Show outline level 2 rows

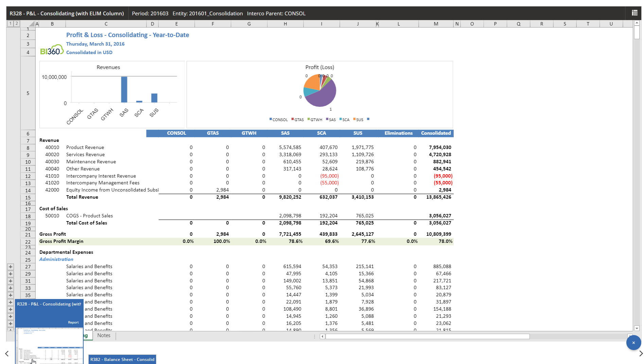[x=16, y=23]
